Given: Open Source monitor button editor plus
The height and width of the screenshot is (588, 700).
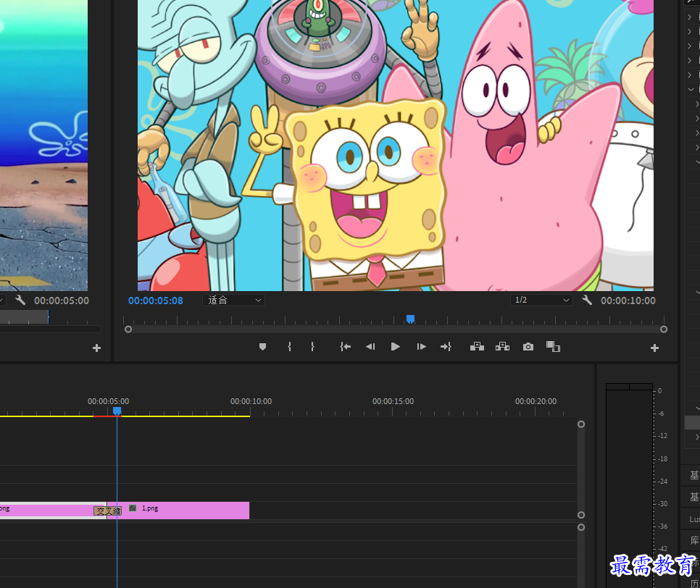Looking at the screenshot, I should click(96, 348).
